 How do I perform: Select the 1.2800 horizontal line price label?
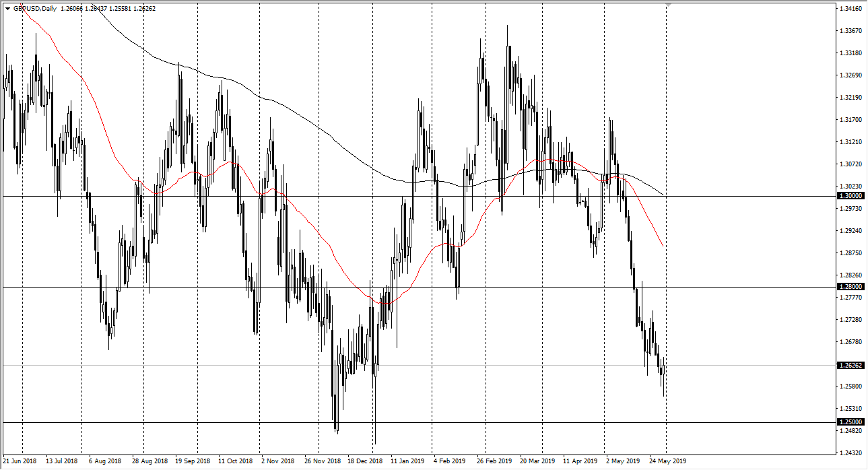click(850, 287)
